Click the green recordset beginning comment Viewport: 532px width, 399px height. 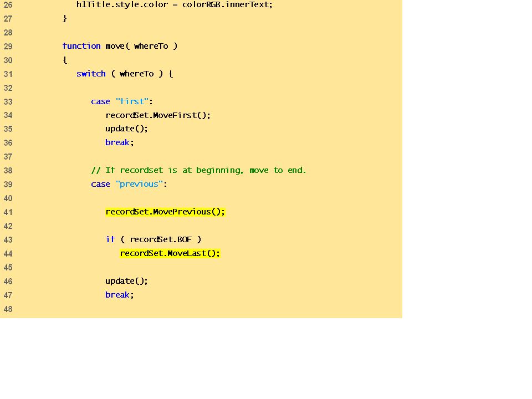(198, 170)
